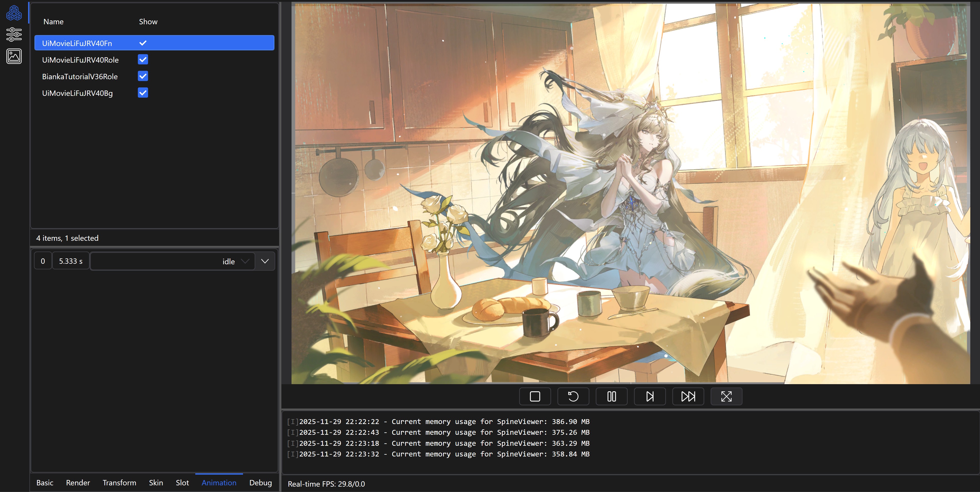Toggle visibility of UiMovieLiFuJRV40Bg
The width and height of the screenshot is (980, 492).
point(143,93)
